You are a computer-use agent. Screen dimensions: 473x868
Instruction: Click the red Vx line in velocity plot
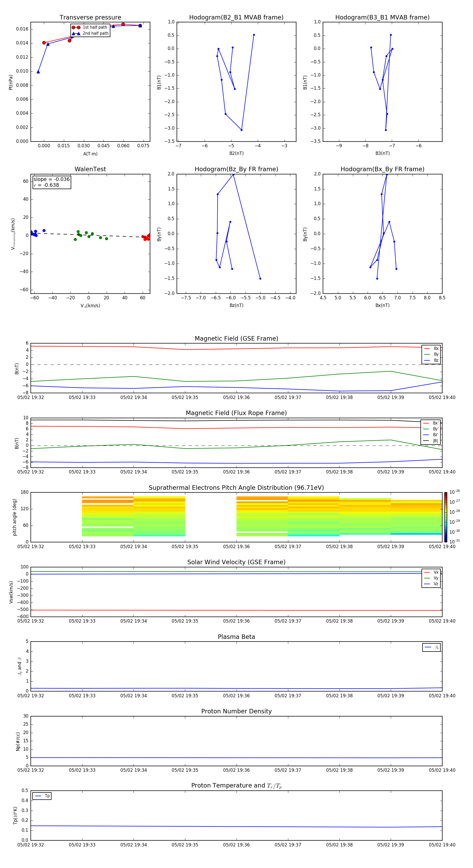point(236,610)
